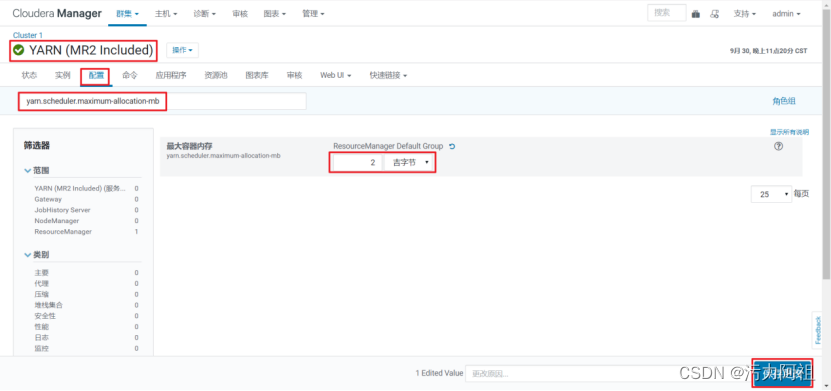
Task: Open the 吉字节 unit dropdown
Action: click(x=408, y=163)
